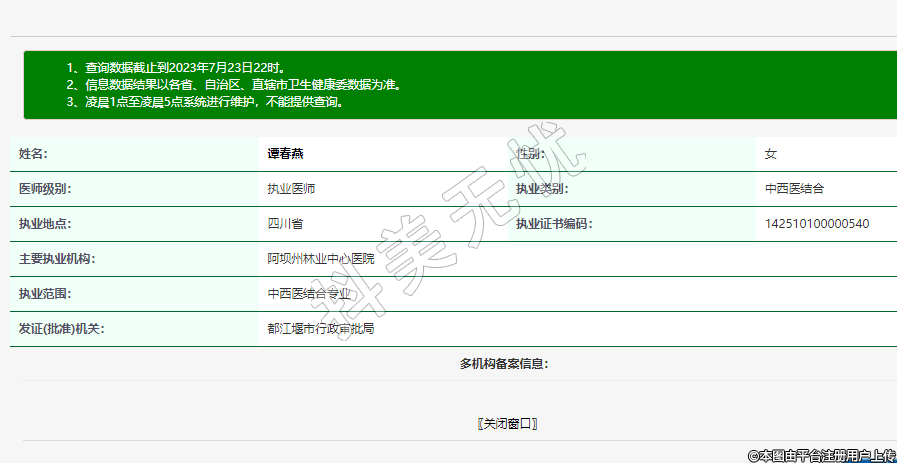Click the 医师级别 field label
The height and width of the screenshot is (463, 897).
click(x=45, y=189)
